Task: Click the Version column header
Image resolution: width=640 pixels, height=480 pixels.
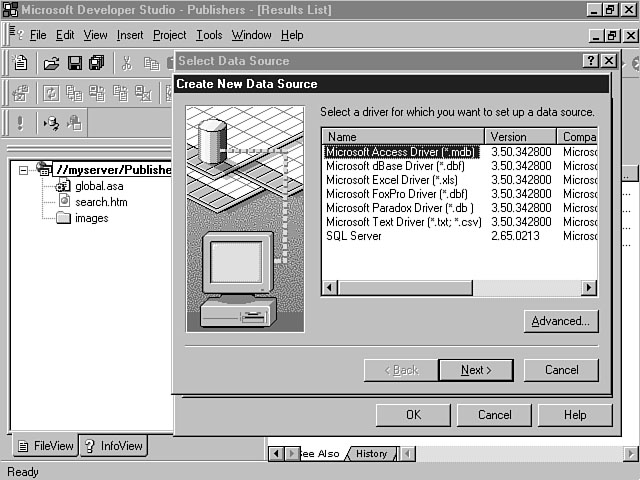Action: tap(520, 137)
